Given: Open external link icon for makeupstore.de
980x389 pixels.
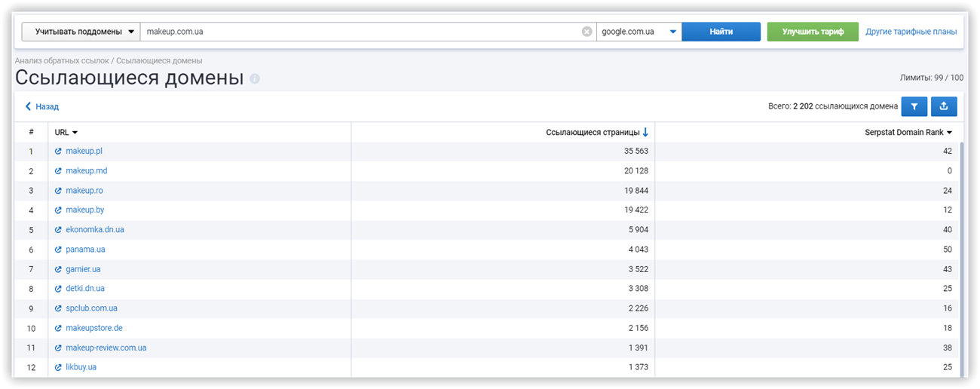Looking at the screenshot, I should pyautogui.click(x=58, y=328).
